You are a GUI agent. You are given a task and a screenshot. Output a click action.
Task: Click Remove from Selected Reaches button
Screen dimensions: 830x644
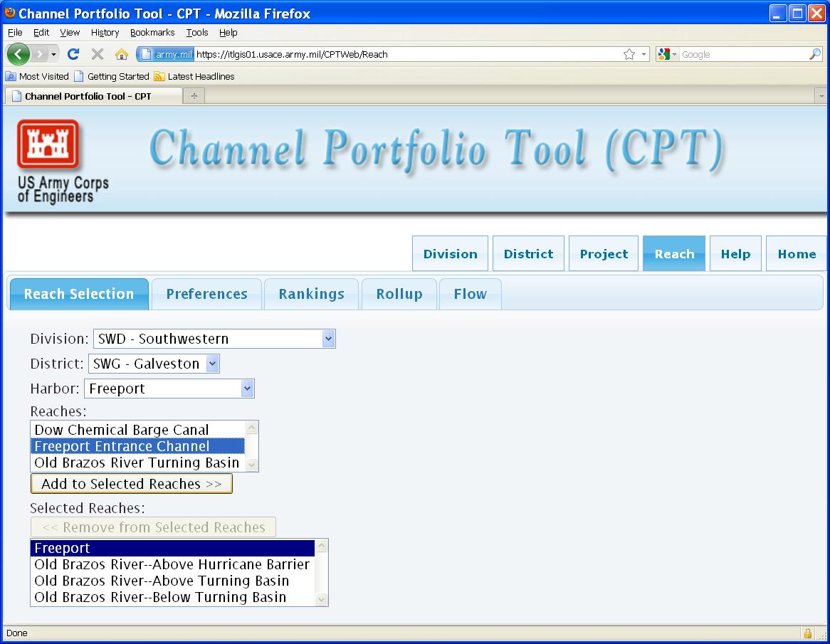point(154,527)
